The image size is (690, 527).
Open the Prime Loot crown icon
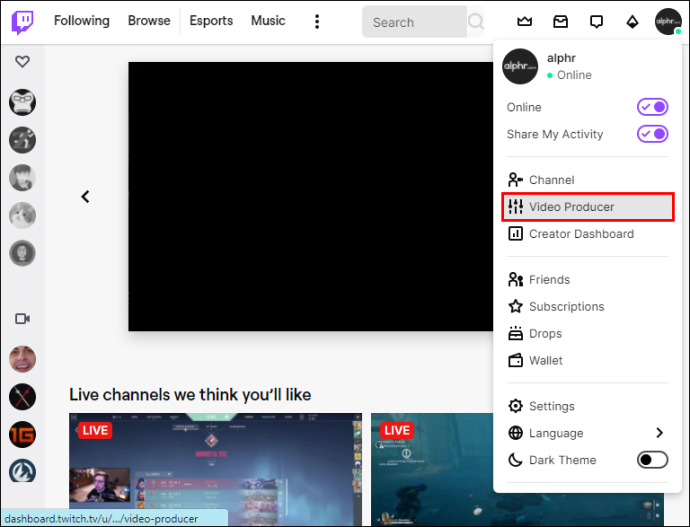point(524,21)
